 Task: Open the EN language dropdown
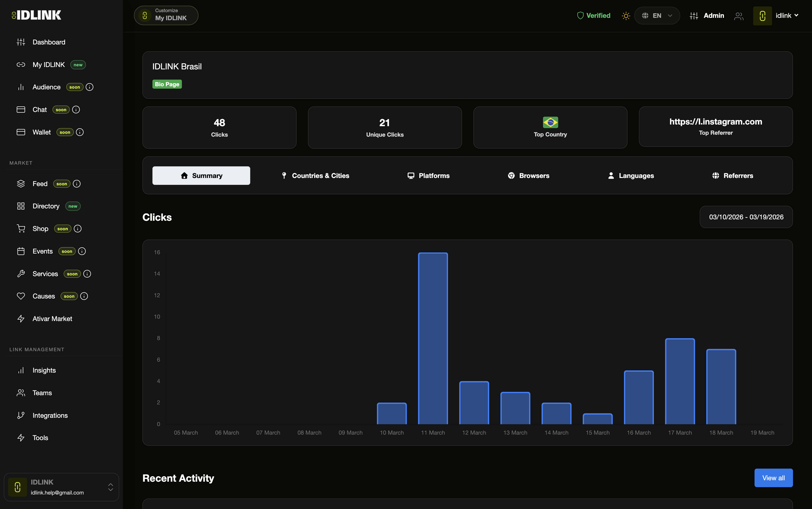[x=656, y=16]
